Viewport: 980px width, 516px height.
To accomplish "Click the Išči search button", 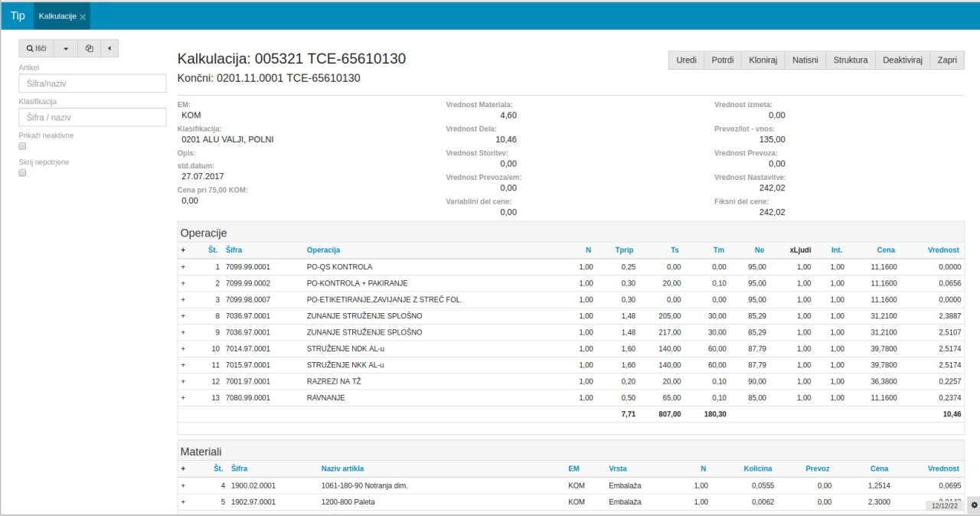I will pos(36,48).
